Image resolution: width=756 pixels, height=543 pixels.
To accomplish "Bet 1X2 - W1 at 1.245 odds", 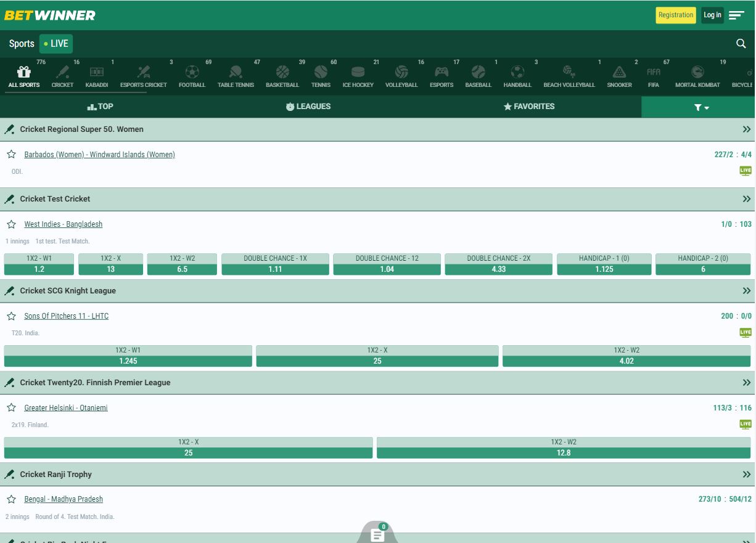I will click(x=128, y=356).
